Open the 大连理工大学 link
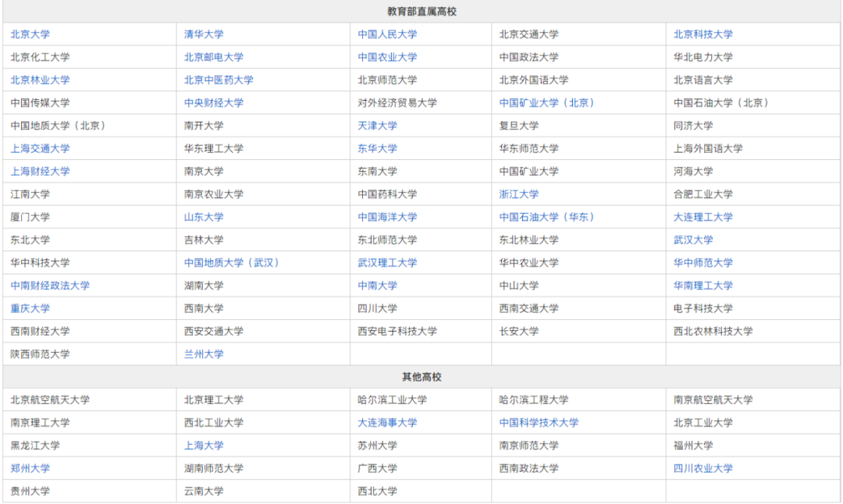 pos(702,217)
